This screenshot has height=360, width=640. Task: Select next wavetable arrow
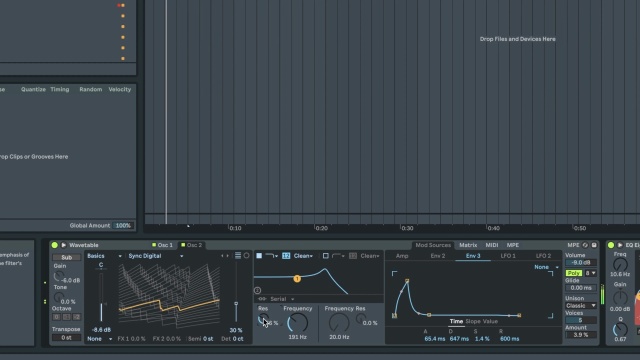point(227,256)
